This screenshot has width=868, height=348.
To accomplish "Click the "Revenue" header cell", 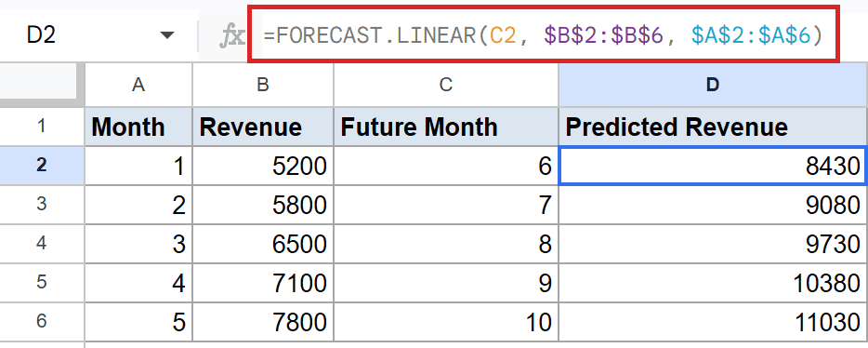I will tap(263, 127).
